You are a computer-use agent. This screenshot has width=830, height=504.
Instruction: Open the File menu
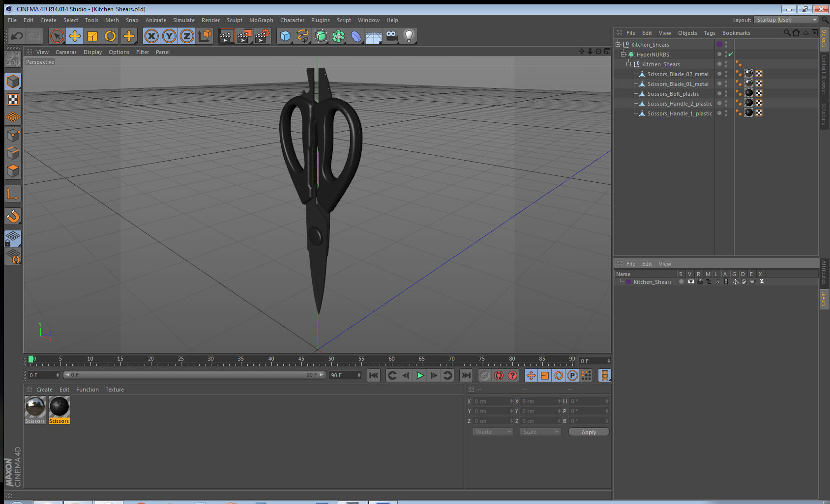click(x=12, y=20)
